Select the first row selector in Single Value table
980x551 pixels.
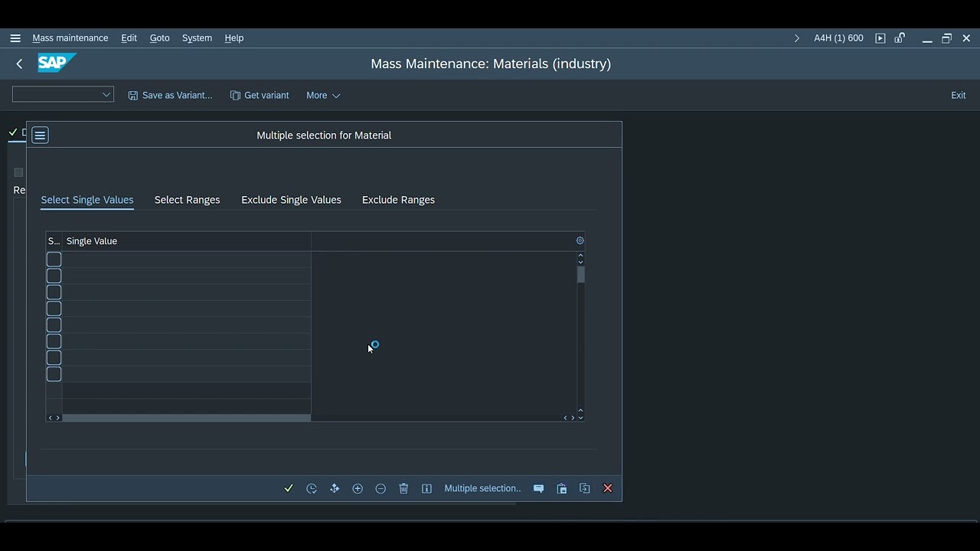[x=54, y=259]
